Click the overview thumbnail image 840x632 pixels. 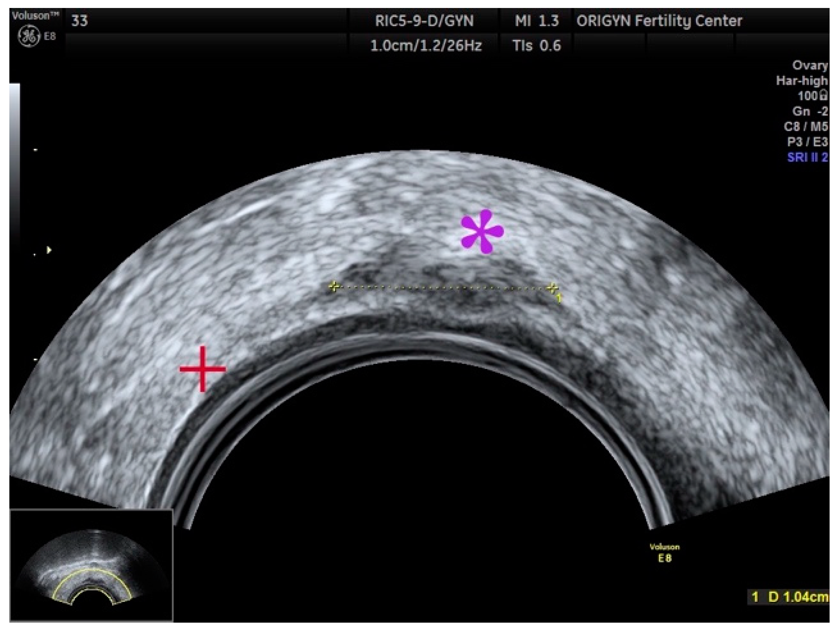91,566
